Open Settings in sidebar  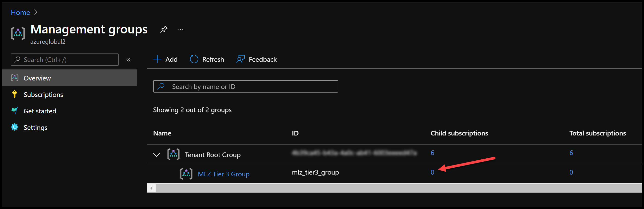[x=35, y=128]
